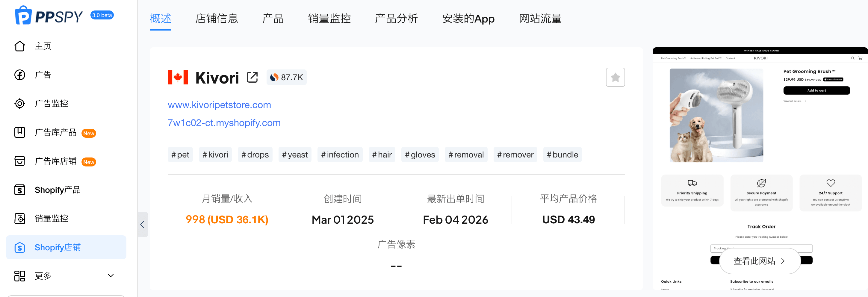Click the 查看此网站 button
Viewport: 868px width, 297px height.
pyautogui.click(x=759, y=261)
